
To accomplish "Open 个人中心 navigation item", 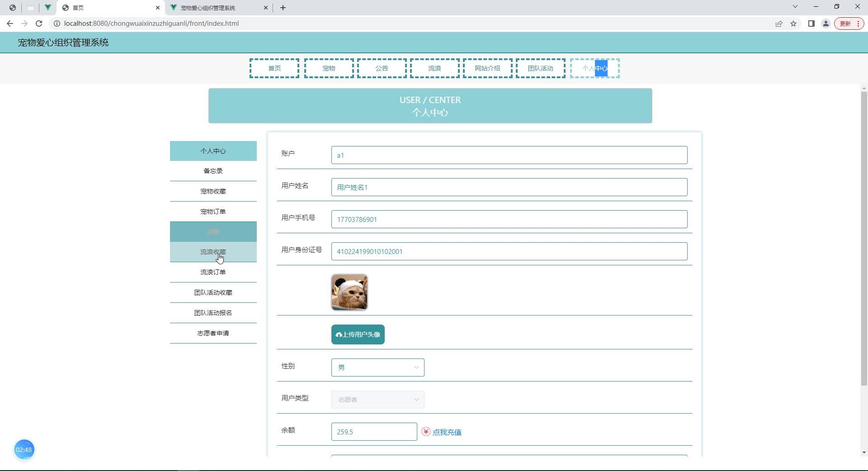I will 595,68.
